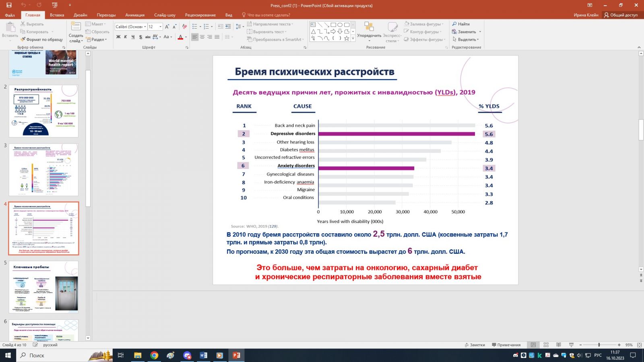Toggle underline (Ч) formatting
The height and width of the screenshot is (362, 644).
[x=133, y=37]
